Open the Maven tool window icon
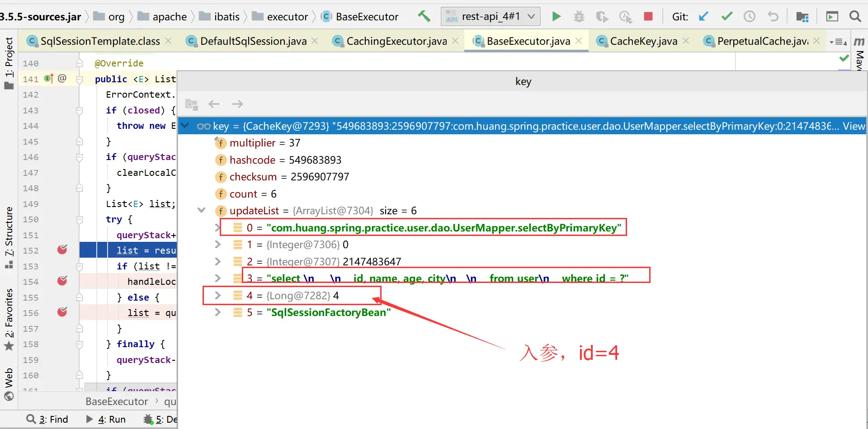 (x=859, y=42)
